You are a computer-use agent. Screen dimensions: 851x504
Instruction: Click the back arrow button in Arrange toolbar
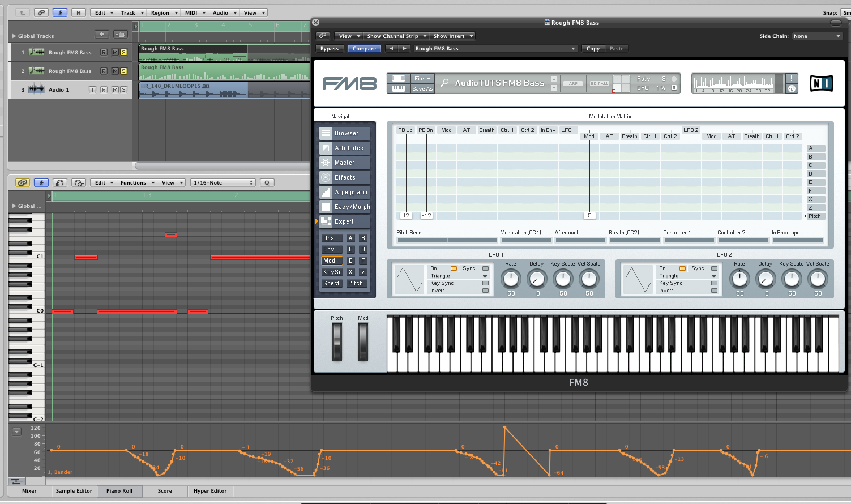pos(23,12)
